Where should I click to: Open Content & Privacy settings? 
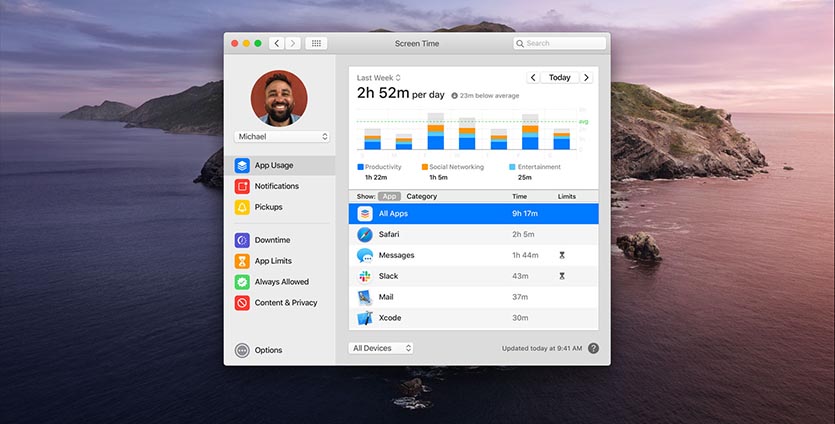(x=284, y=303)
